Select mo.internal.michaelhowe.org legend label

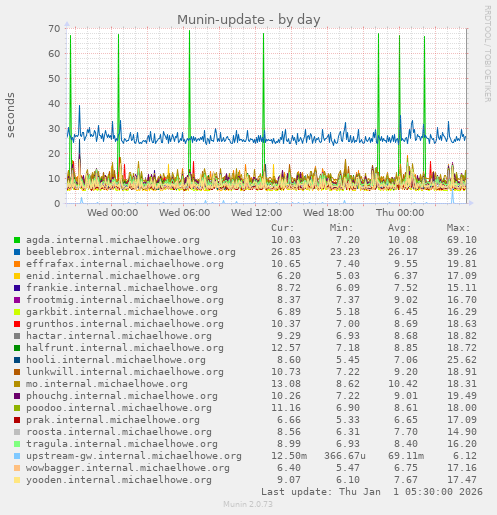click(107, 384)
